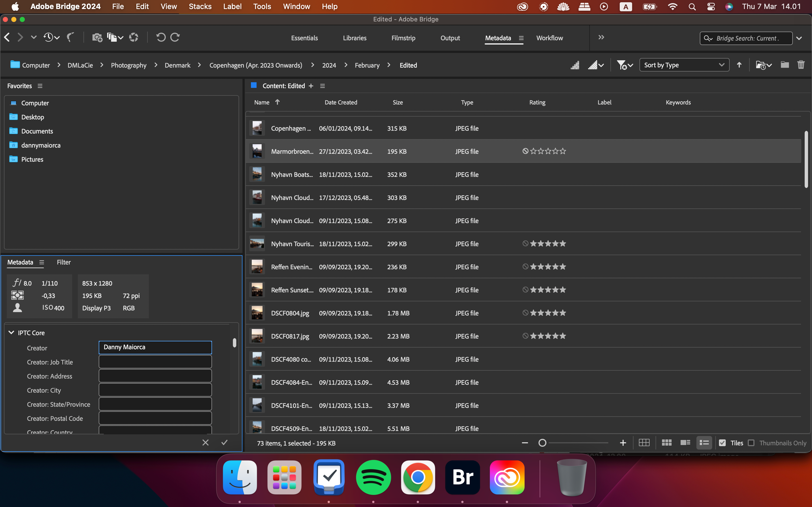The image size is (812, 507).
Task: Switch to the Filmstrip workspace tab
Action: tap(403, 38)
